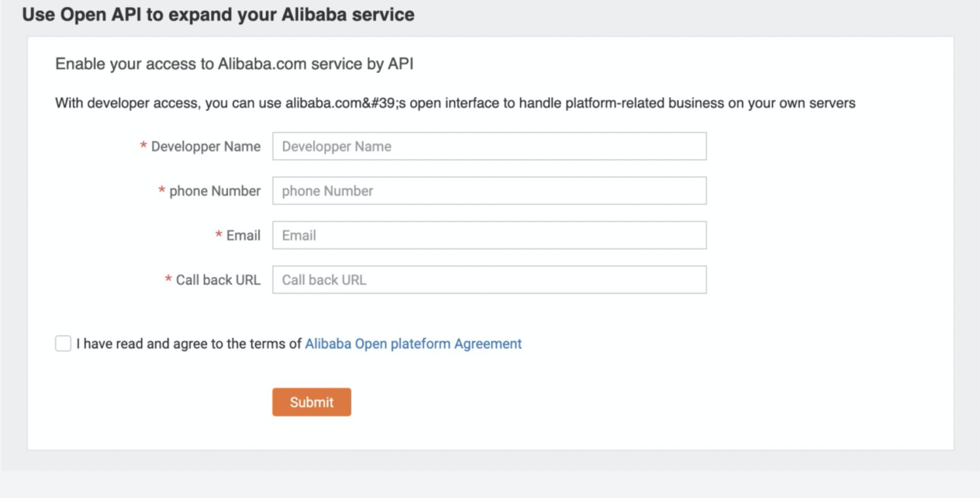Click the developer access description paragraph

pos(455,102)
